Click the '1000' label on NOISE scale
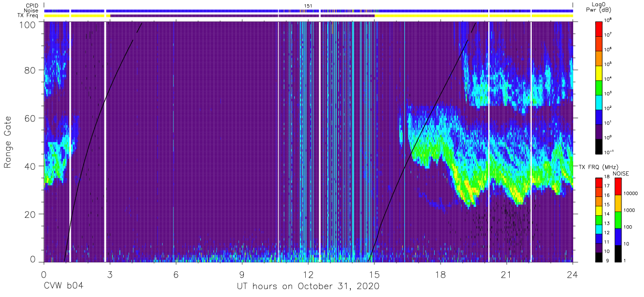The height and width of the screenshot is (297, 644). click(x=629, y=211)
